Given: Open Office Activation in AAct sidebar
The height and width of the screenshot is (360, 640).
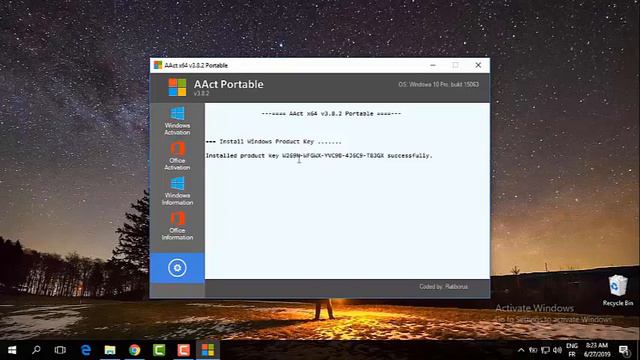Looking at the screenshot, I should (x=177, y=156).
